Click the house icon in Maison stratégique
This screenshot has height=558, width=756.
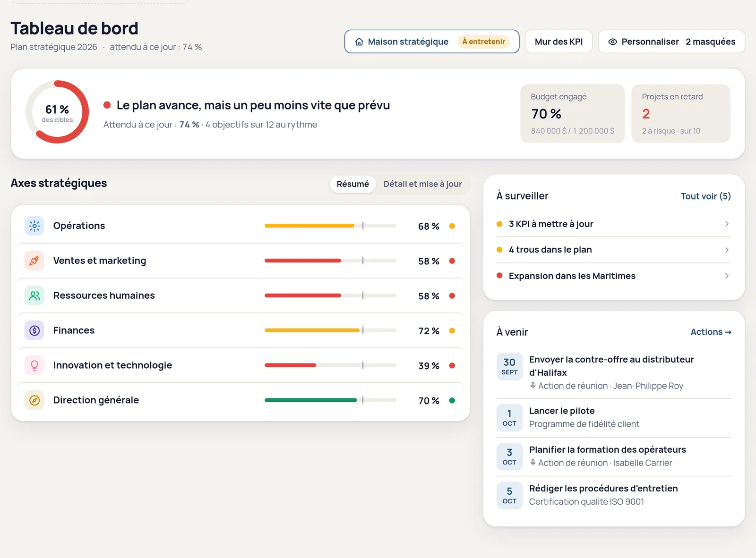[359, 42]
